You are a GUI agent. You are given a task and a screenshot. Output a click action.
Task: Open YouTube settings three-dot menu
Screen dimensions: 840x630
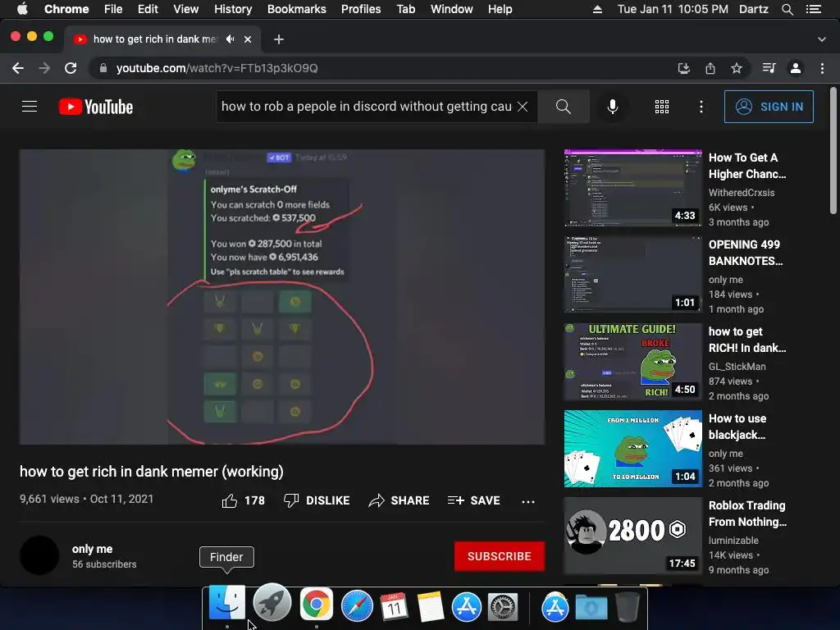coord(701,107)
